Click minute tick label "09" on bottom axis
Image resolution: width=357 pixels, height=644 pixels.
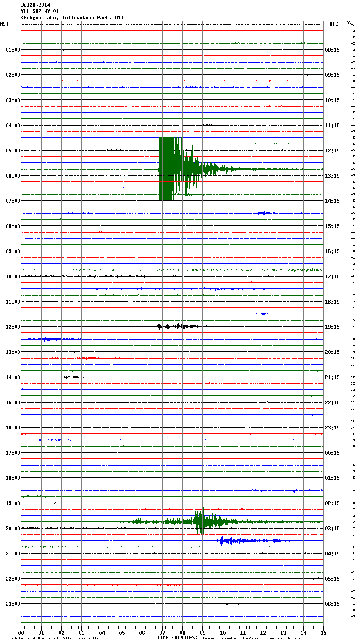coord(202,633)
